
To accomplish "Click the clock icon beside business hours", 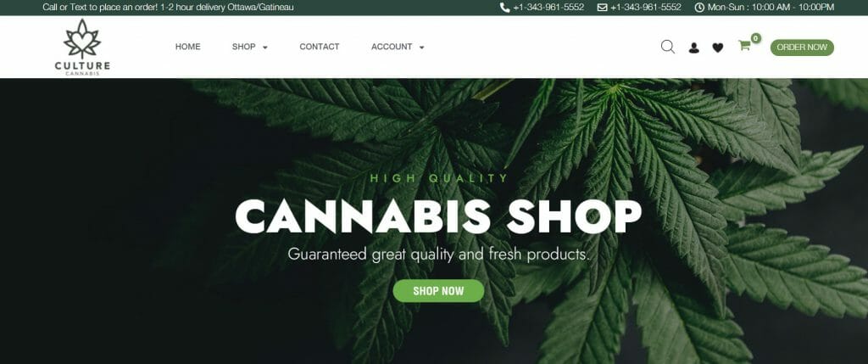I will pyautogui.click(x=699, y=7).
